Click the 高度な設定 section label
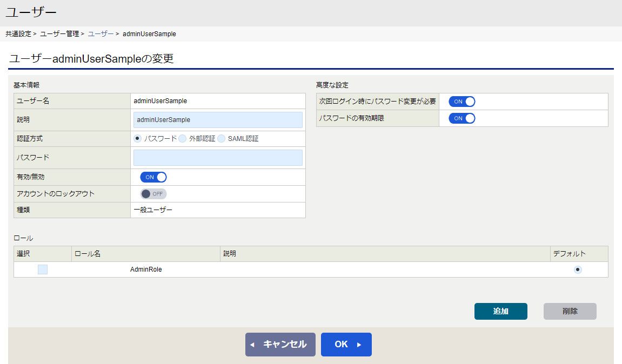Image resolution: width=622 pixels, height=364 pixels. coord(332,85)
